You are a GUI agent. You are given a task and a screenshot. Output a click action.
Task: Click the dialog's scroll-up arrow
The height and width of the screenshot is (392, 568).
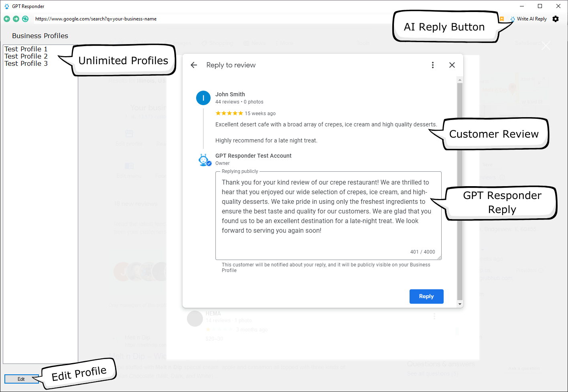pos(460,80)
